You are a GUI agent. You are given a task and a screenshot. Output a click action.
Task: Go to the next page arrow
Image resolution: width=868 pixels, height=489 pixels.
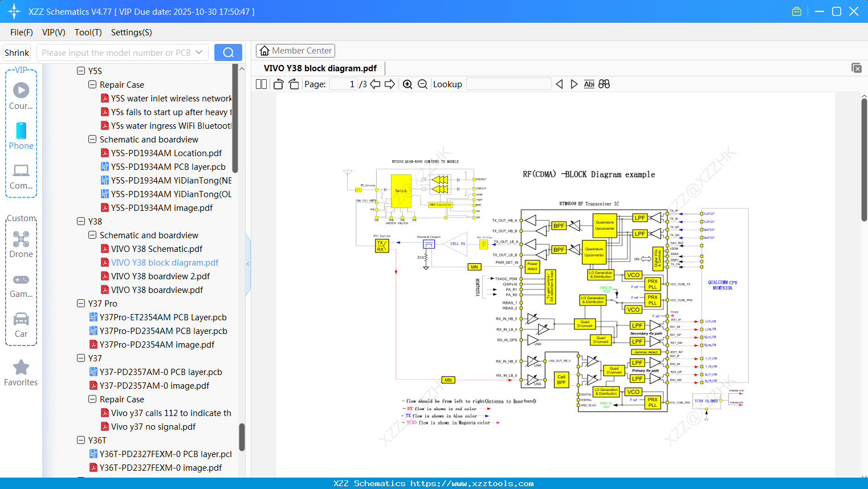tap(390, 84)
